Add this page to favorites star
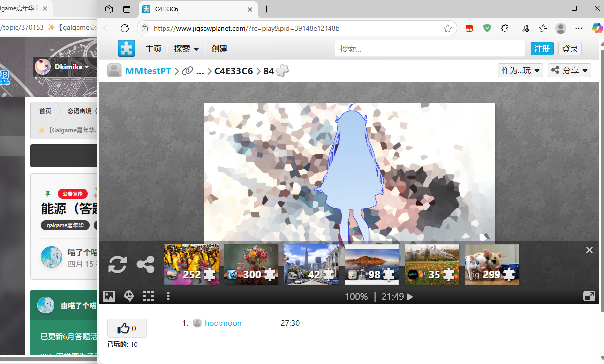The image size is (604, 364). click(448, 28)
